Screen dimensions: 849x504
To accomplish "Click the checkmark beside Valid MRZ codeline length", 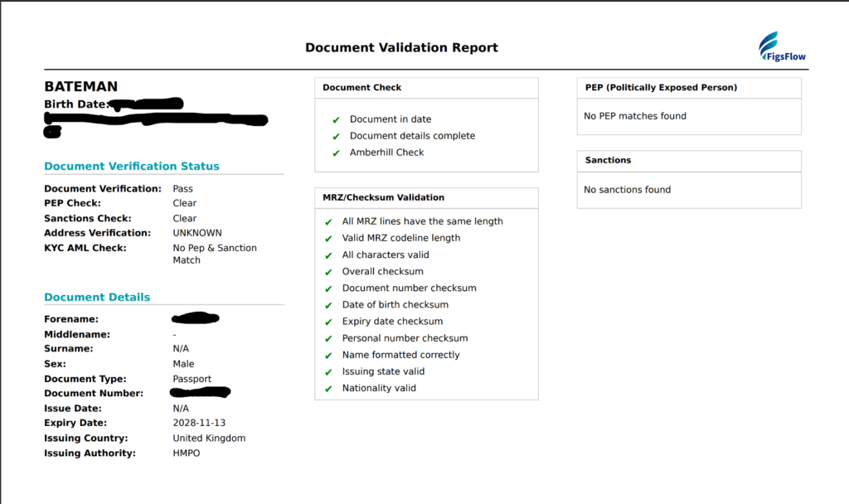I will (328, 238).
